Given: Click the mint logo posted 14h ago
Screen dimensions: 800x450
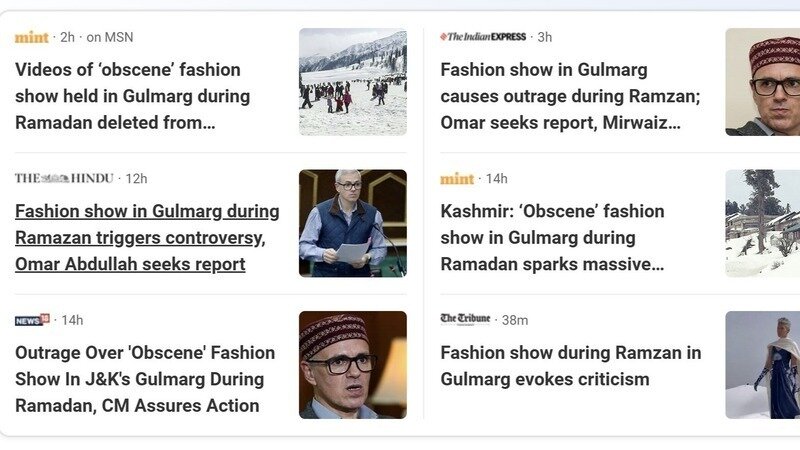Looking at the screenshot, I should 457,179.
